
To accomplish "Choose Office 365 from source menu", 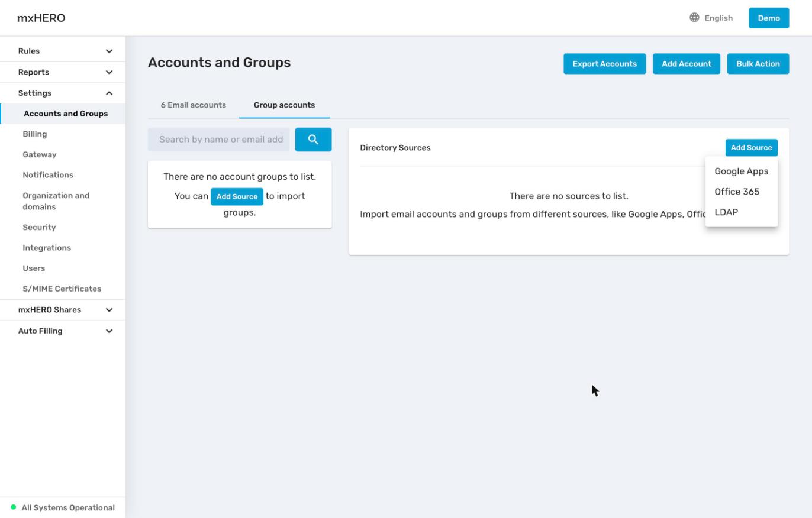I will click(742, 192).
